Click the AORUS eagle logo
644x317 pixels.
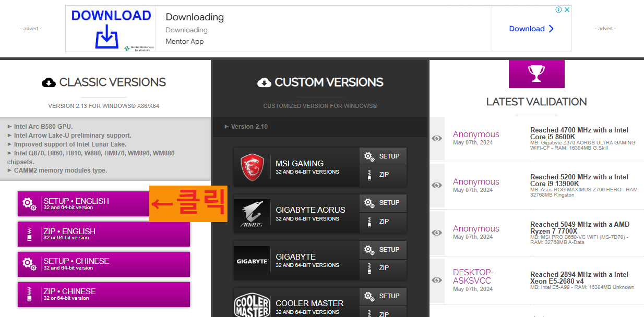tap(252, 214)
